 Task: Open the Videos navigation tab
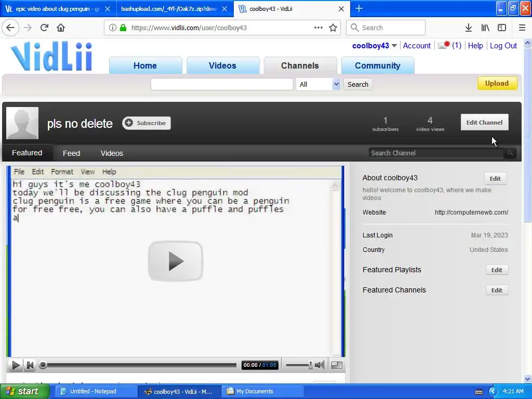point(222,65)
